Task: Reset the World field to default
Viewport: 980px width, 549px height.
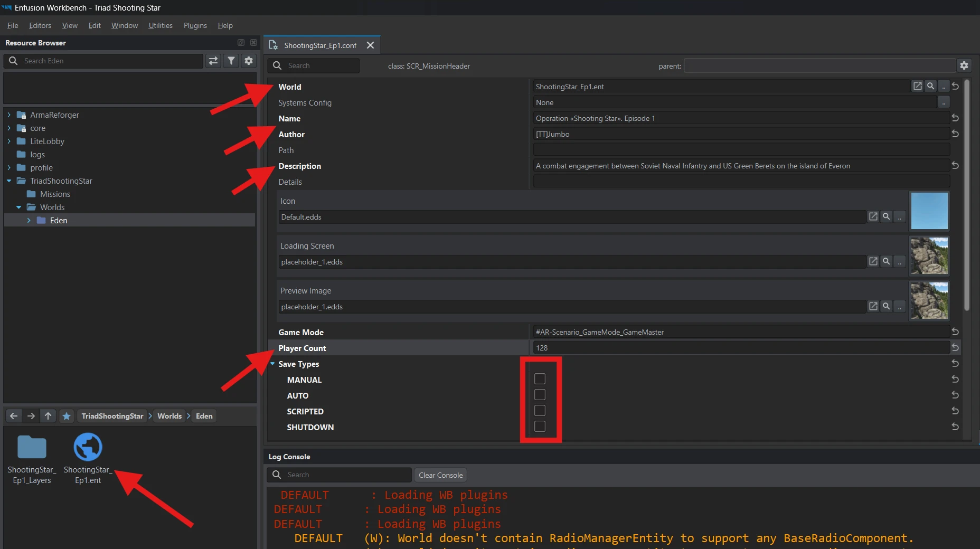Action: [x=955, y=86]
